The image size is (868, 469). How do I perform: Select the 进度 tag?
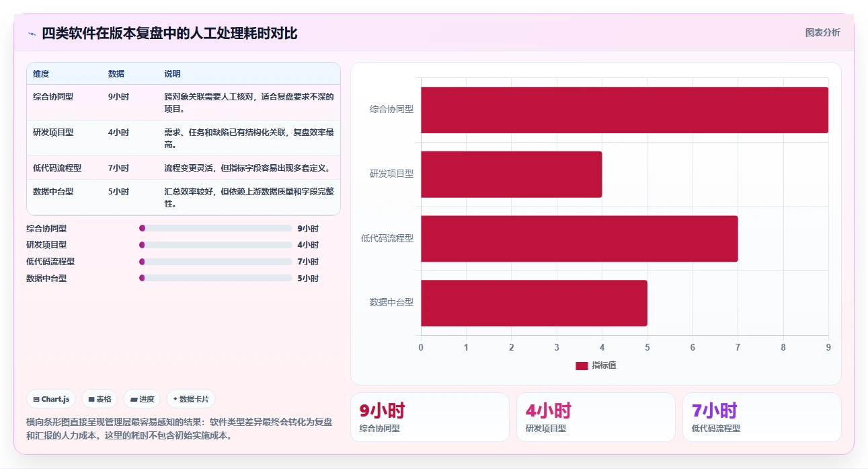click(142, 399)
